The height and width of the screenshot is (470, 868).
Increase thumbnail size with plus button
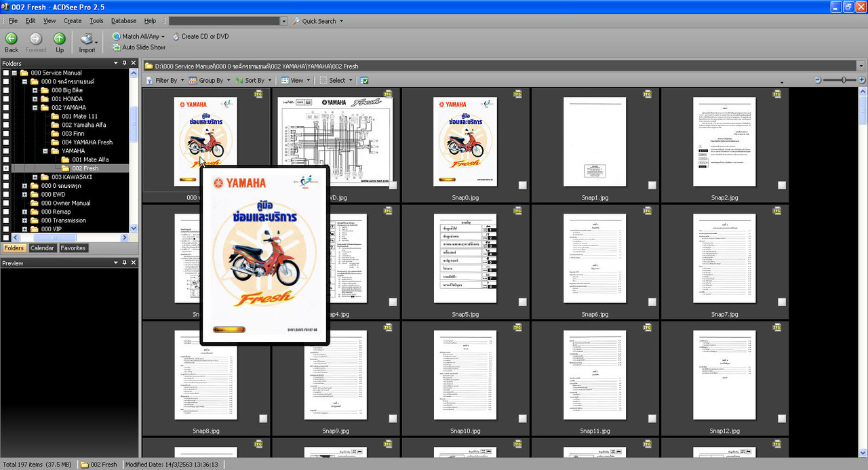point(862,80)
